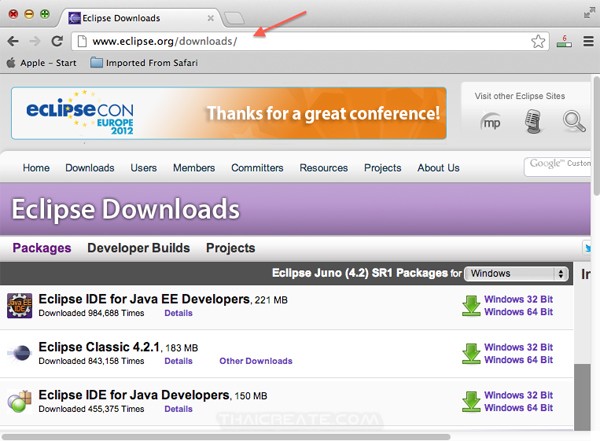Open the 'mp' Marketplace site icon
The image size is (600, 441).
pos(491,122)
